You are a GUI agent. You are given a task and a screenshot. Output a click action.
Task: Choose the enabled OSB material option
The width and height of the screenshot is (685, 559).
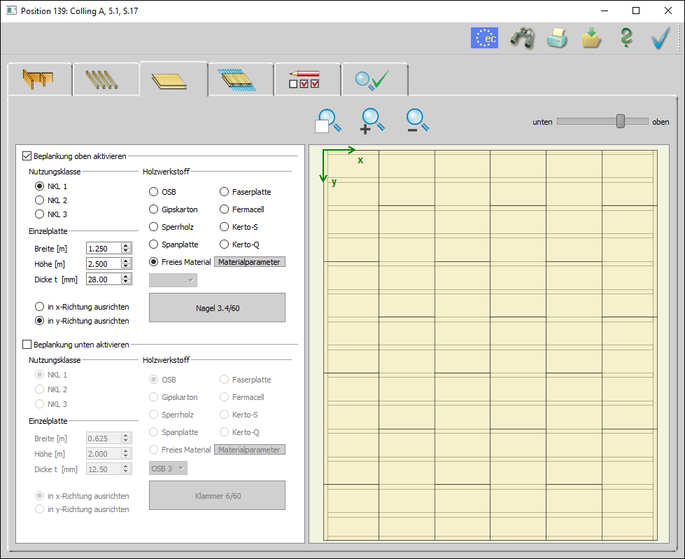[x=154, y=192]
